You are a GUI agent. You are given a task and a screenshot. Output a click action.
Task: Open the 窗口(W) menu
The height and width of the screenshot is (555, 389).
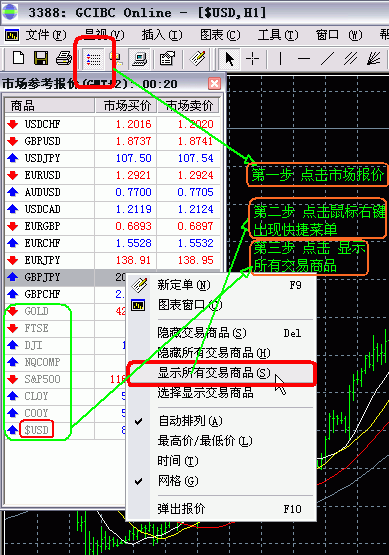pos(339,35)
